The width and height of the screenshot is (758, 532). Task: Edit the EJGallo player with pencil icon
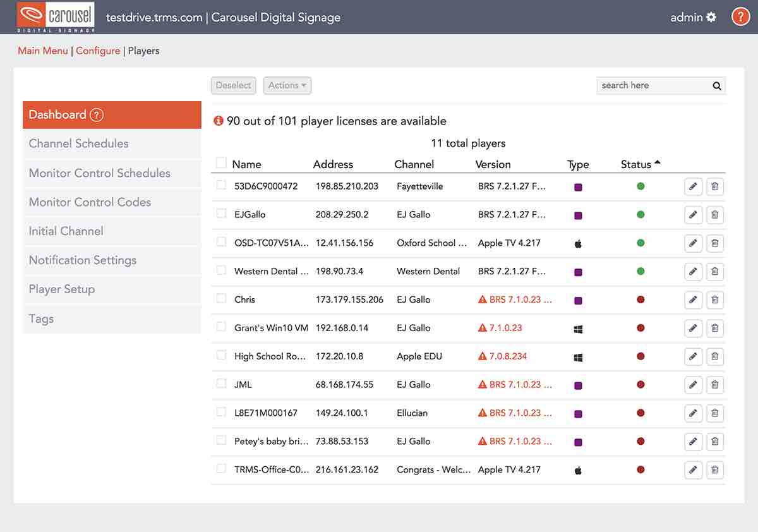(693, 214)
